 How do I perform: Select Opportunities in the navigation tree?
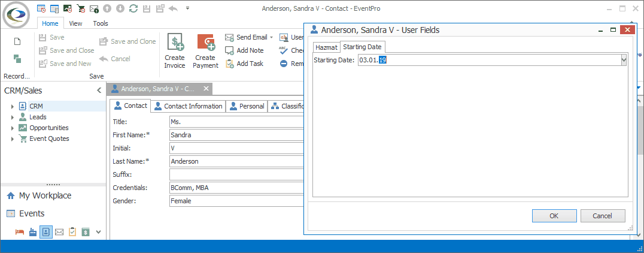coord(49,128)
